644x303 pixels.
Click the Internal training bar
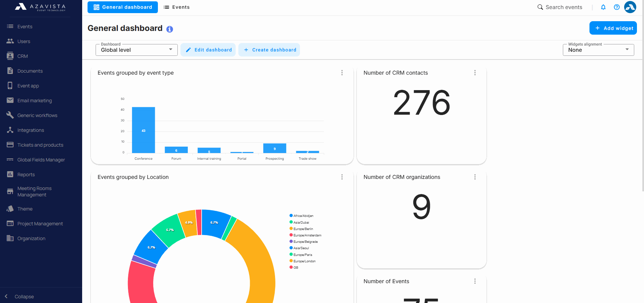(209, 150)
